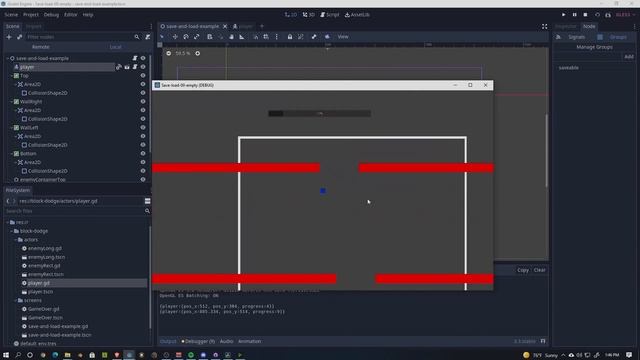
Task: Open skeleton options bone icon
Action: click(314, 37)
